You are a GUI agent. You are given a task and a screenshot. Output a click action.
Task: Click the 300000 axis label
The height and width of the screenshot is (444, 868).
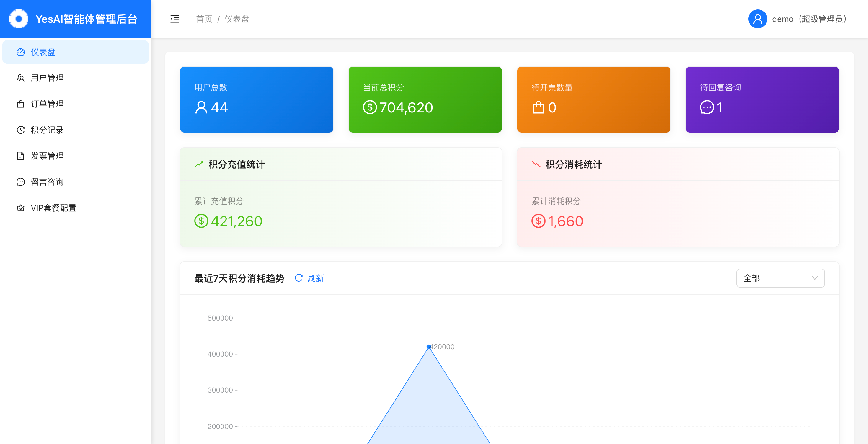pos(220,390)
